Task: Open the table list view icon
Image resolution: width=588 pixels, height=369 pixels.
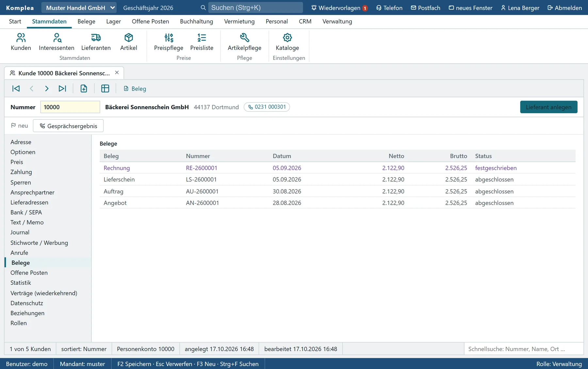Action: [105, 89]
